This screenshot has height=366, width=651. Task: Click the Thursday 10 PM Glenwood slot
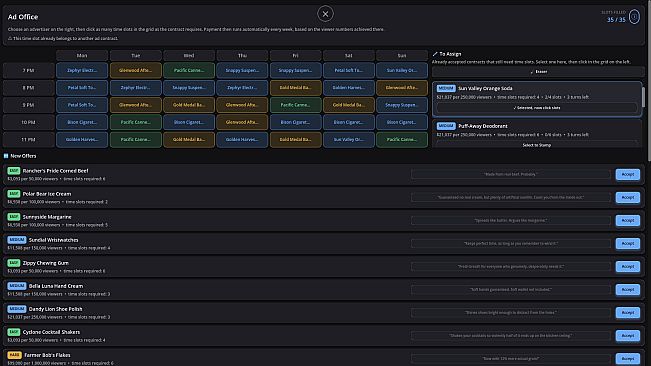pyautogui.click(x=242, y=122)
